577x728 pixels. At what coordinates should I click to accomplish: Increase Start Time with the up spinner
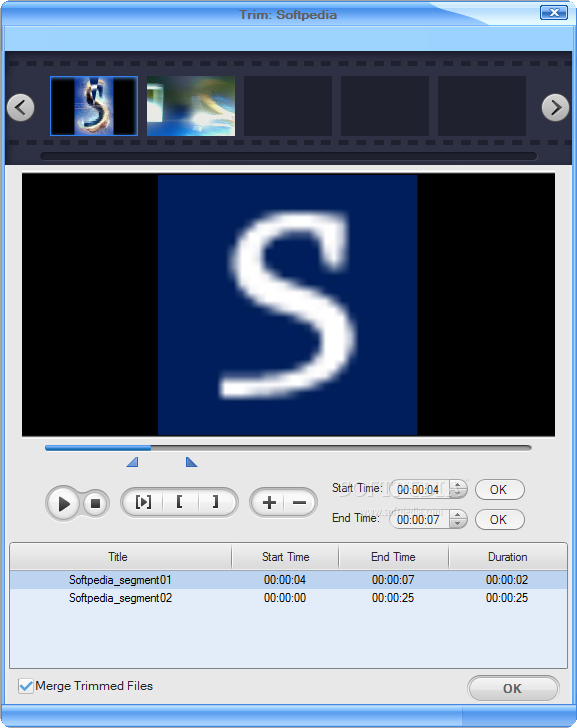coord(458,485)
